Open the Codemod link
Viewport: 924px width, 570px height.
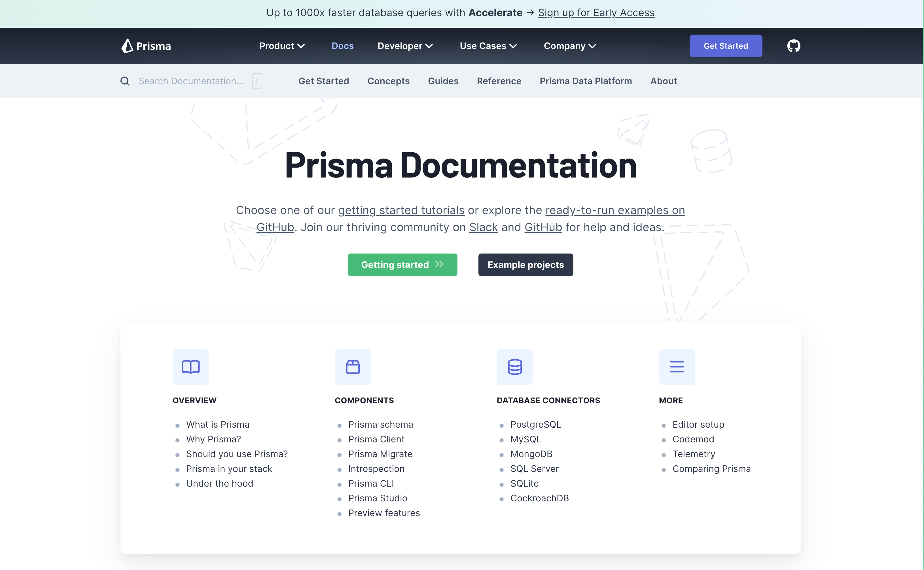693,439
